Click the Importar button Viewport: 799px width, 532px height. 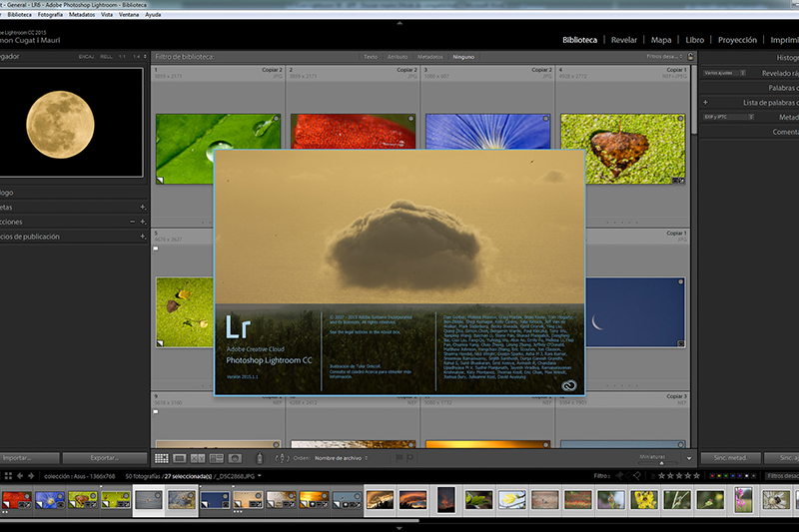click(29, 458)
